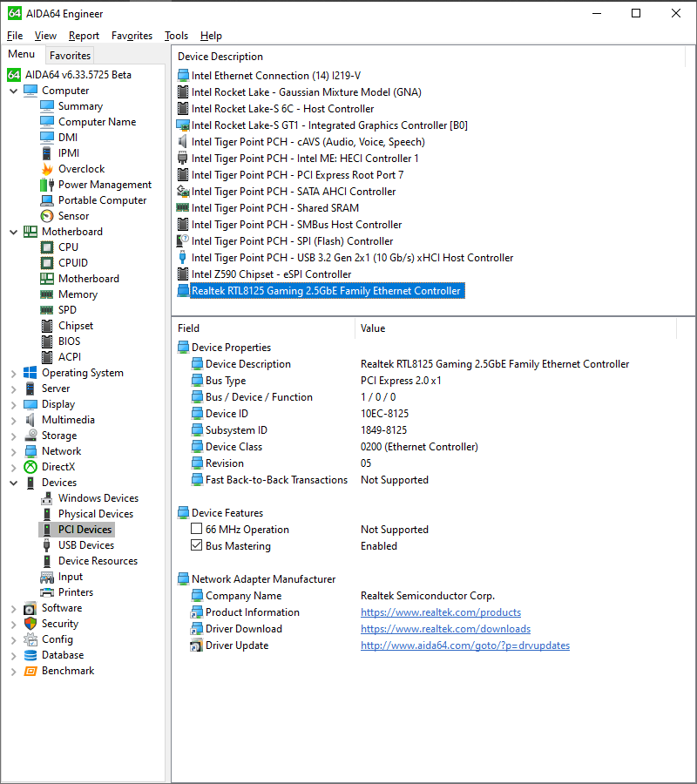Click the Subsystem ID value 1849-8125
Image resolution: width=697 pixels, height=784 pixels.
click(x=384, y=430)
